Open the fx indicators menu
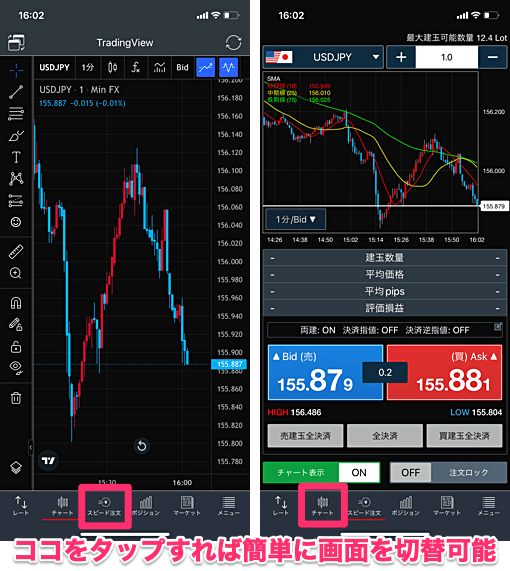The image size is (510, 571). pyautogui.click(x=136, y=67)
